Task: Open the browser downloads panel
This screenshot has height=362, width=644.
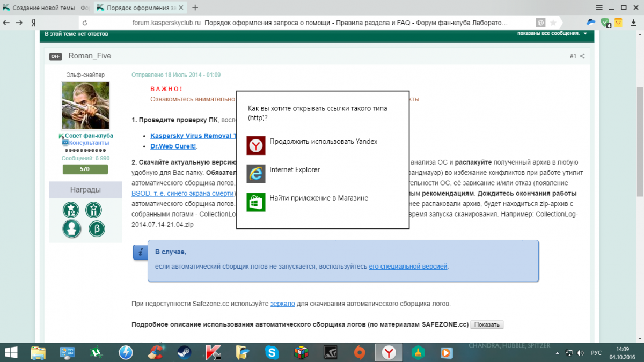Action: tap(634, 23)
